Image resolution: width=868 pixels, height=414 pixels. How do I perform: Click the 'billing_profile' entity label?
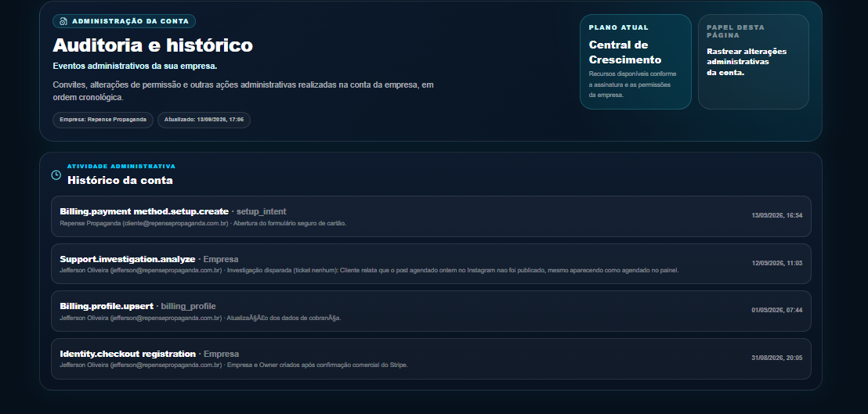click(188, 306)
